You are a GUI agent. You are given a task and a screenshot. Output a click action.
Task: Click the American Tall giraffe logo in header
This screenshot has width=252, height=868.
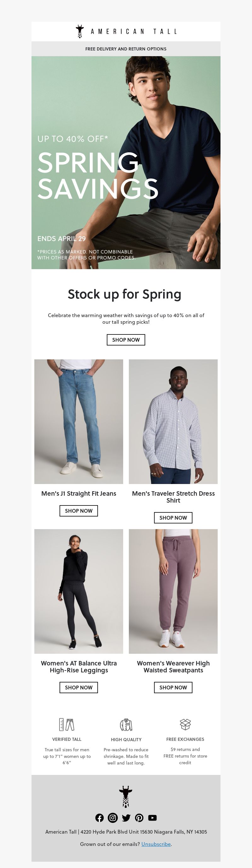pyautogui.click(x=126, y=31)
